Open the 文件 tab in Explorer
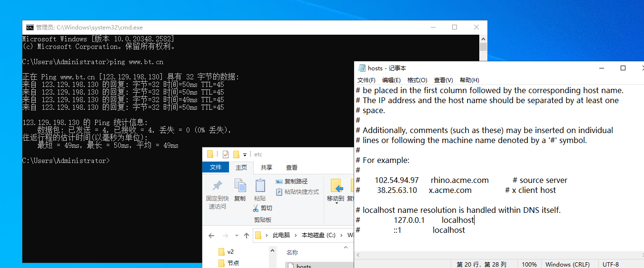 [216, 167]
